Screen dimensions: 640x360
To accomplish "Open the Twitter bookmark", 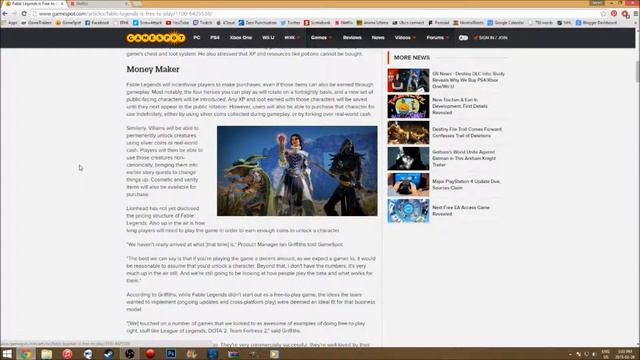I will pyautogui.click(x=291, y=23).
